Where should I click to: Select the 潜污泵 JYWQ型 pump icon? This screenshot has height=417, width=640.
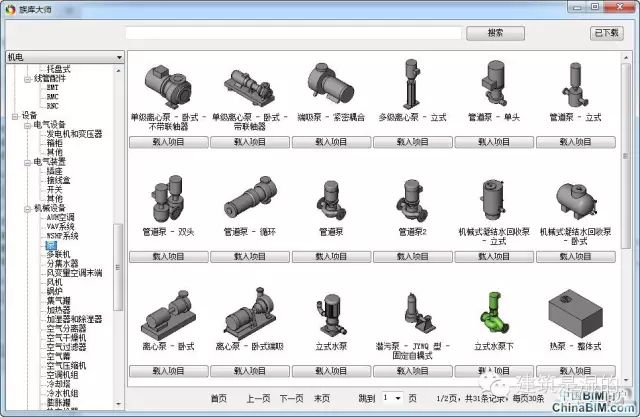tap(412, 313)
